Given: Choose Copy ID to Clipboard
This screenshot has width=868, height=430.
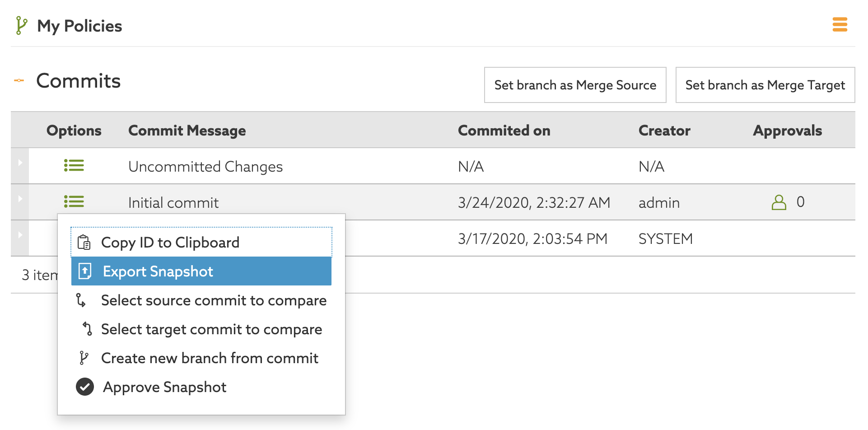Looking at the screenshot, I should tap(170, 242).
